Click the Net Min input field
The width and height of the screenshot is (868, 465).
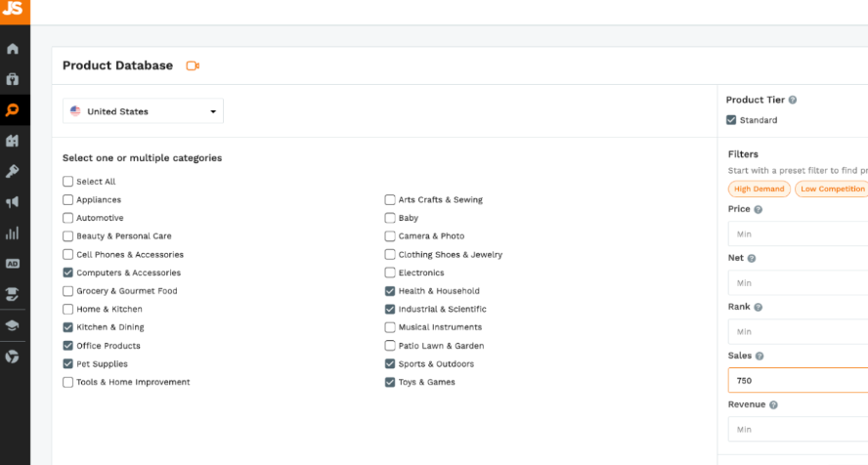click(x=799, y=282)
